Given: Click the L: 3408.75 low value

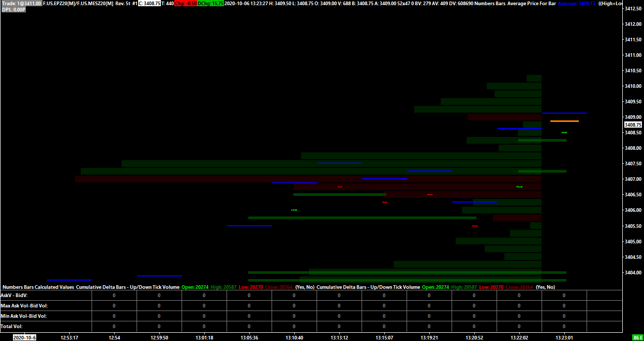Looking at the screenshot, I should 303,3.
